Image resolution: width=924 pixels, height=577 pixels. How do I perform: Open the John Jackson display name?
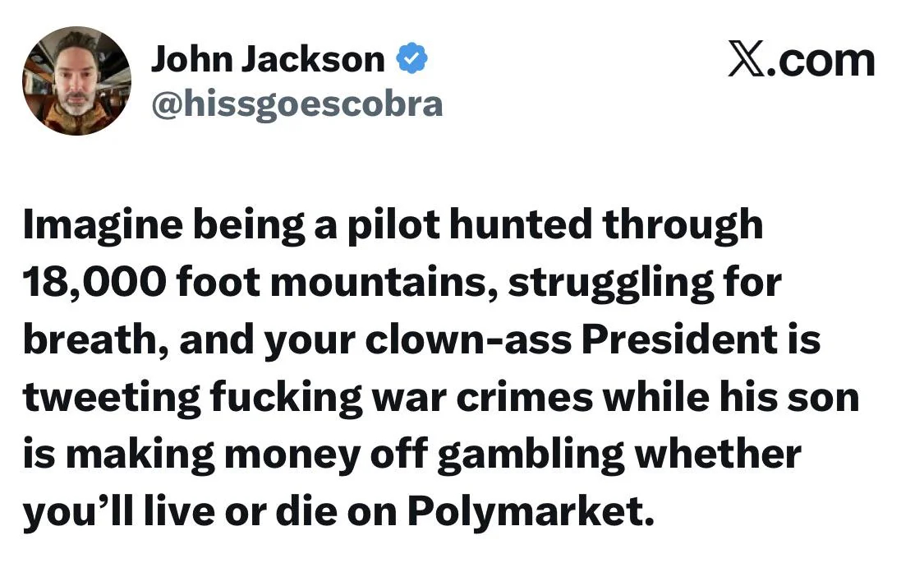click(268, 59)
